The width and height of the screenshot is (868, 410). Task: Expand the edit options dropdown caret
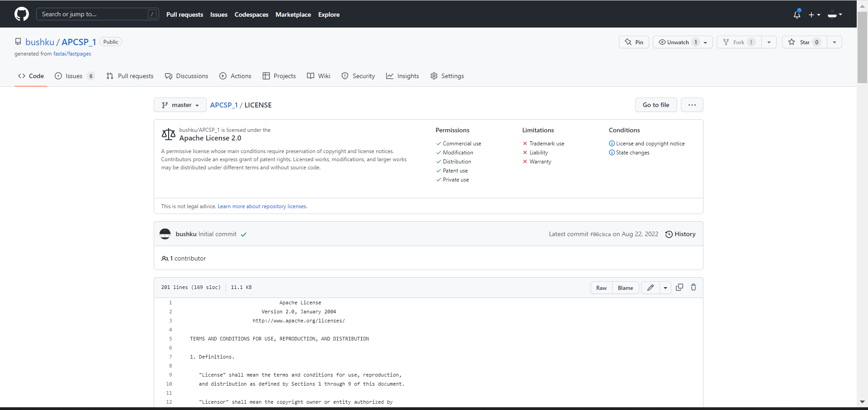(x=665, y=288)
